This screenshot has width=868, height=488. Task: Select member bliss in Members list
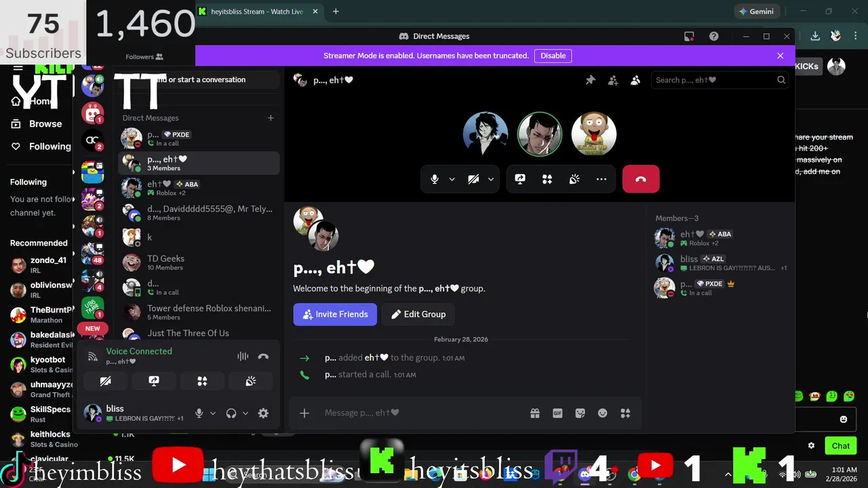pyautogui.click(x=720, y=263)
